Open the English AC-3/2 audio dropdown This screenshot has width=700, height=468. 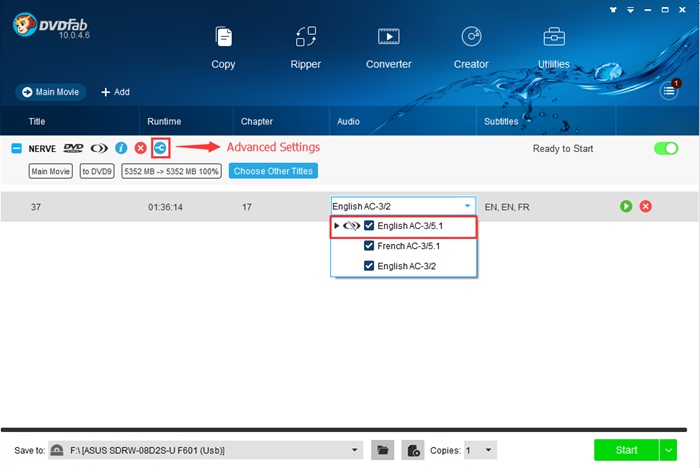point(404,206)
